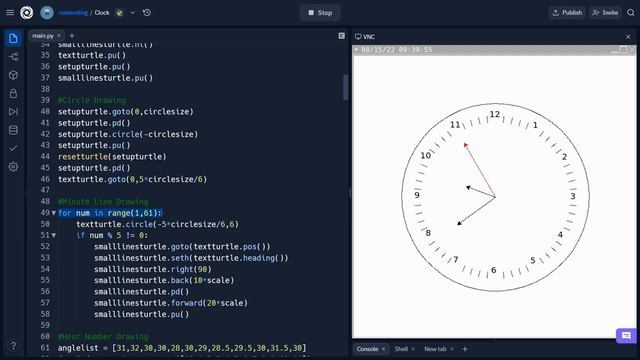
Task: Click the Publish button
Action: [x=567, y=13]
